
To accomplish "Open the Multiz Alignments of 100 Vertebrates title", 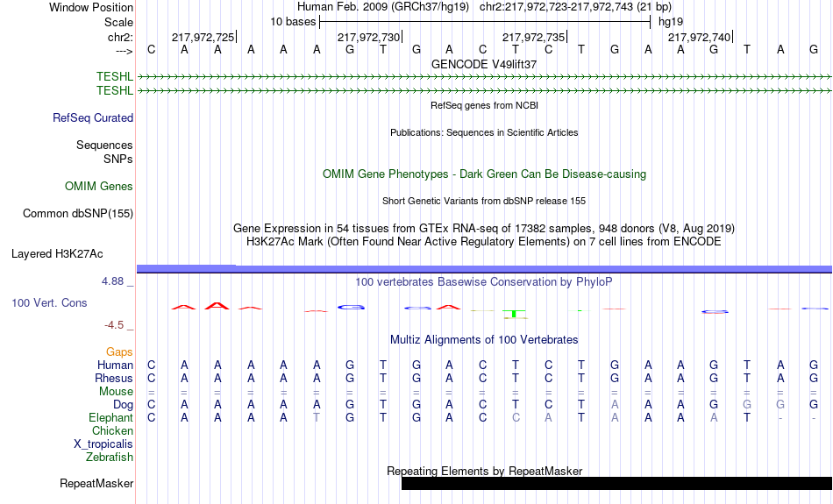I will pos(484,340).
